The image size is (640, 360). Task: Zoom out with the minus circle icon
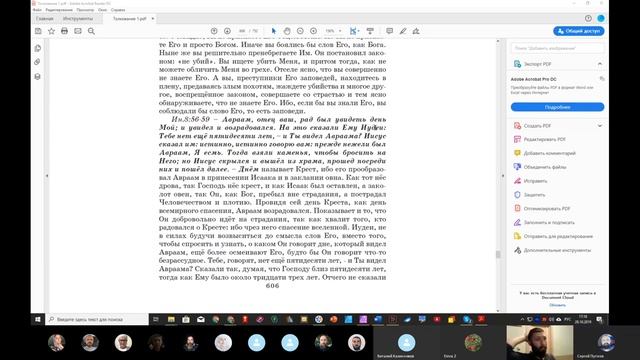(300, 31)
